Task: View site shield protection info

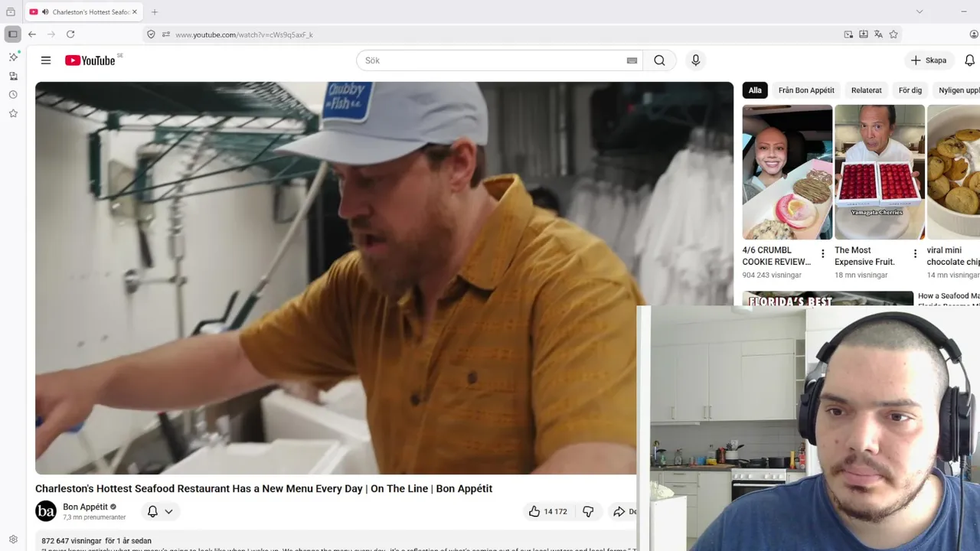Action: coord(151,34)
